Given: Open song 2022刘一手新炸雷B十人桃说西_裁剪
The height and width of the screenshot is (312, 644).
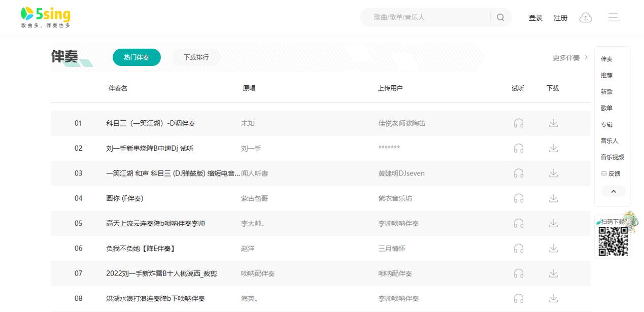Looking at the screenshot, I should tap(161, 273).
